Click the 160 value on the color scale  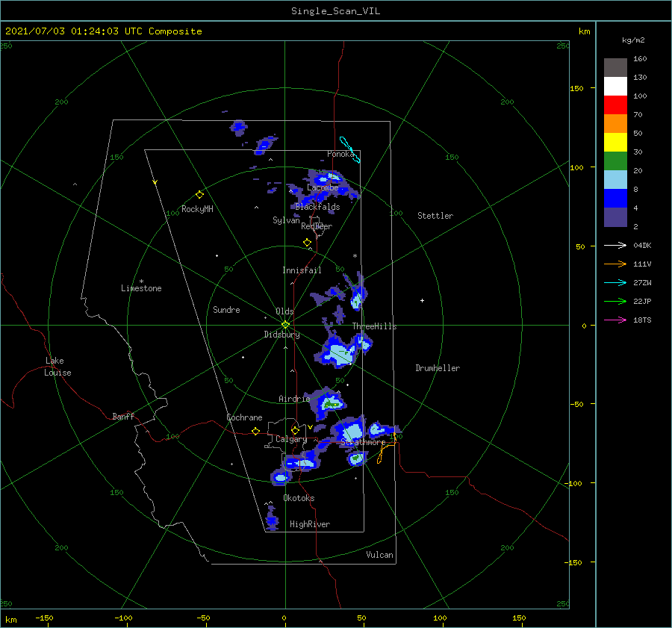pyautogui.click(x=640, y=59)
